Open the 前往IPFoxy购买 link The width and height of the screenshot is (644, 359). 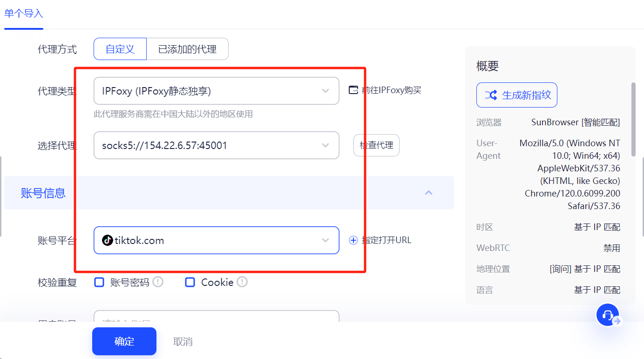[391, 90]
